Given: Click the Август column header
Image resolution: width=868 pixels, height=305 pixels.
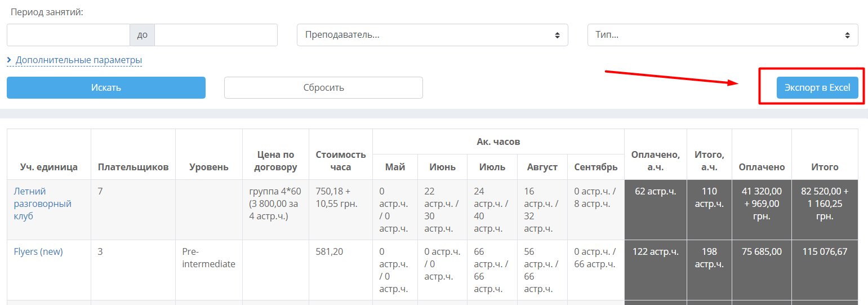Looking at the screenshot, I should [542, 167].
